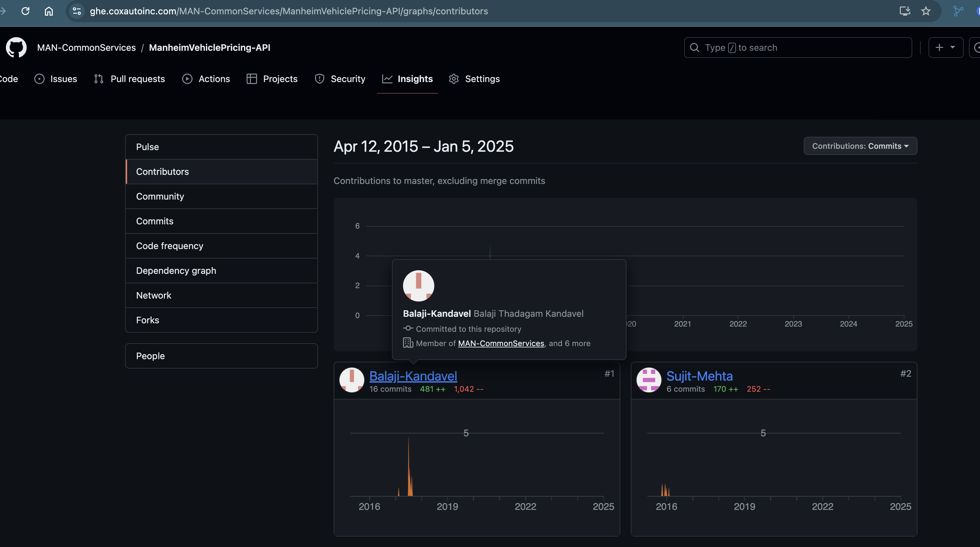Image resolution: width=980 pixels, height=547 pixels.
Task: Reload the page with the refresh icon
Action: point(25,11)
